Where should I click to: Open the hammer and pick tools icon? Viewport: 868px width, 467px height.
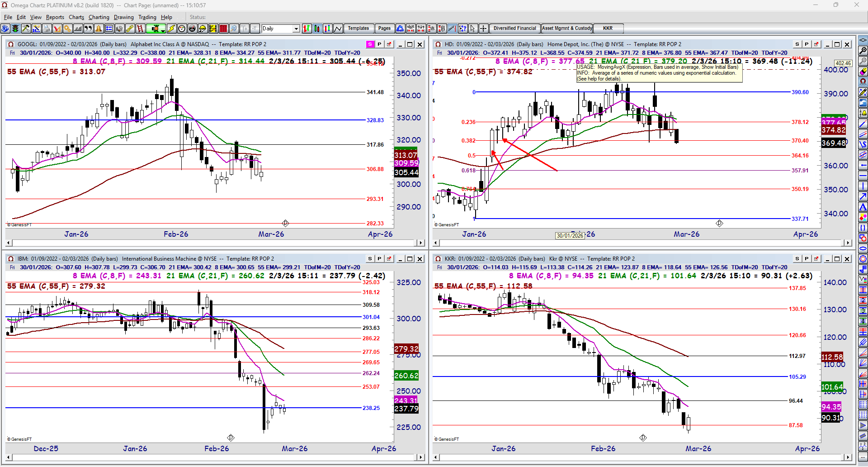[x=26, y=29]
